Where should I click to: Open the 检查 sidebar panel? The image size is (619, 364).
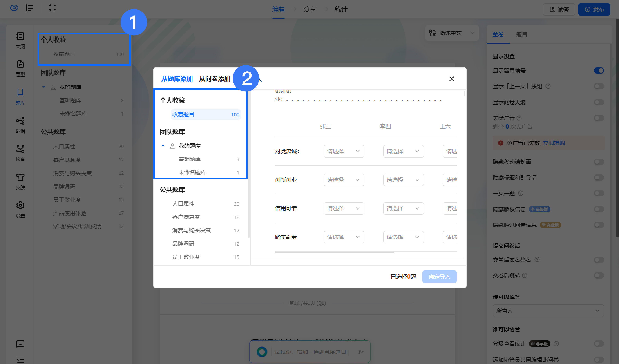click(20, 153)
